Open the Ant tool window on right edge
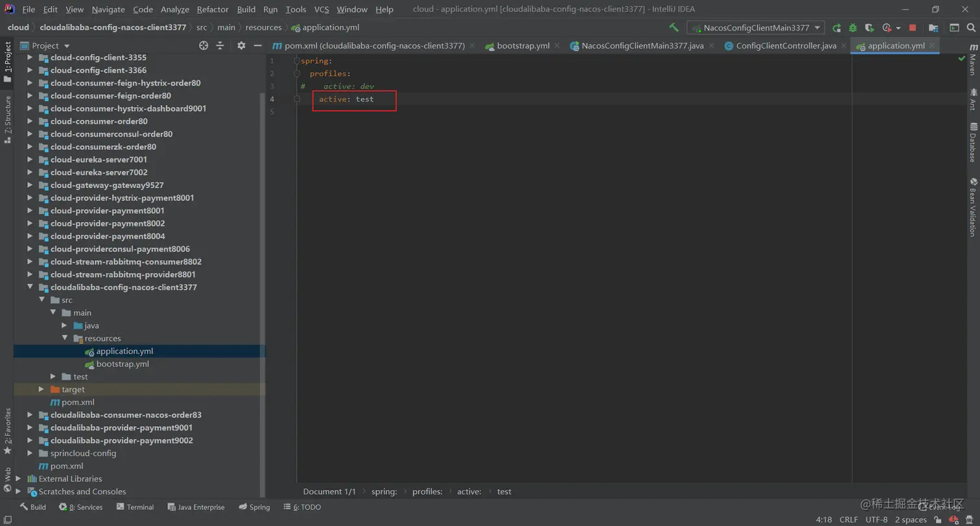This screenshot has width=980, height=526. pos(973,99)
